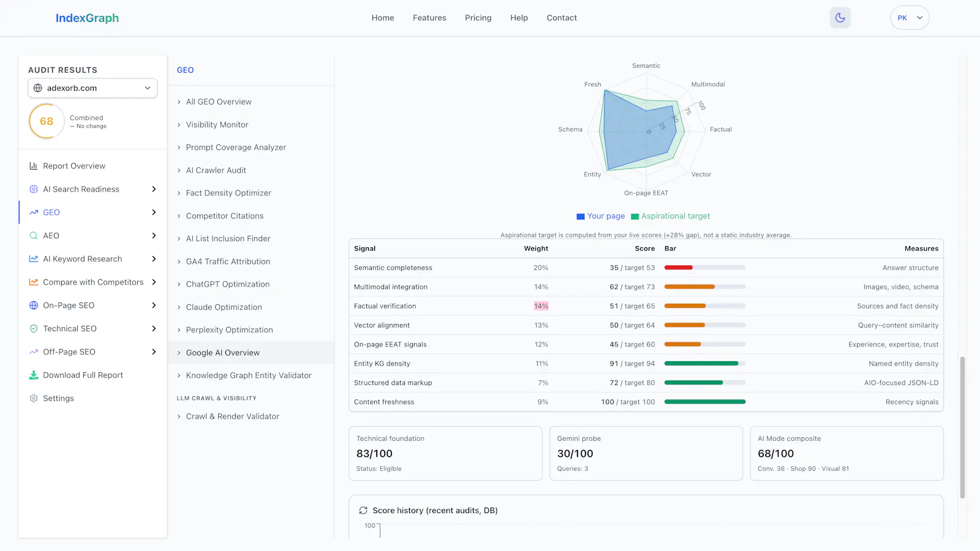Expand the Off-Page SEO chevron
Viewport: 980px width, 551px height.
[154, 352]
